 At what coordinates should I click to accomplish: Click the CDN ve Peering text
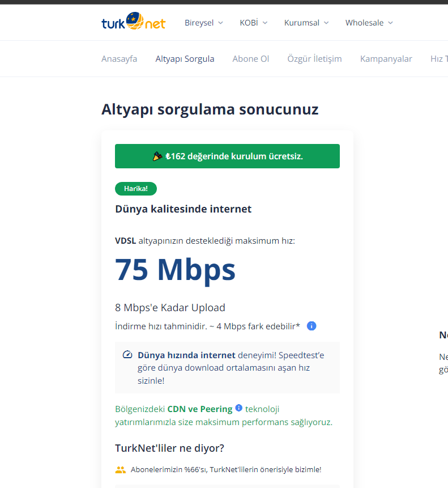200,409
